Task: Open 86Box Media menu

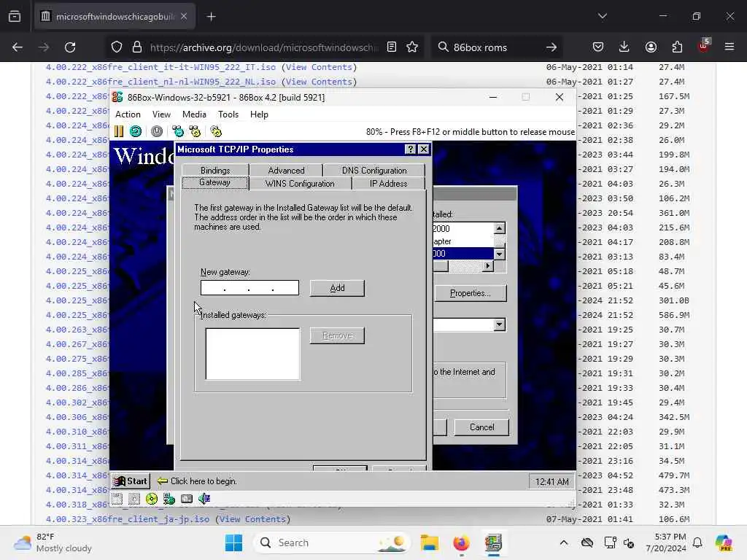Action: [194, 114]
